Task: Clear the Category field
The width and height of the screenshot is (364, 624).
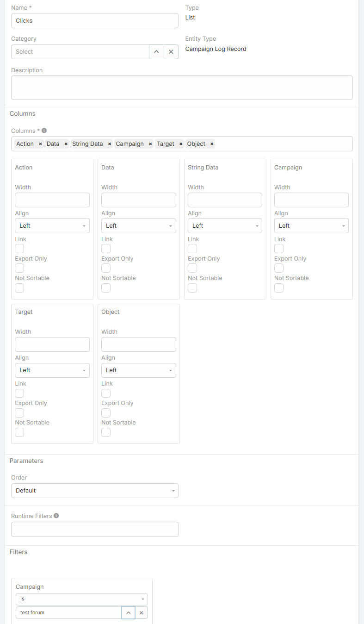Action: [x=171, y=52]
